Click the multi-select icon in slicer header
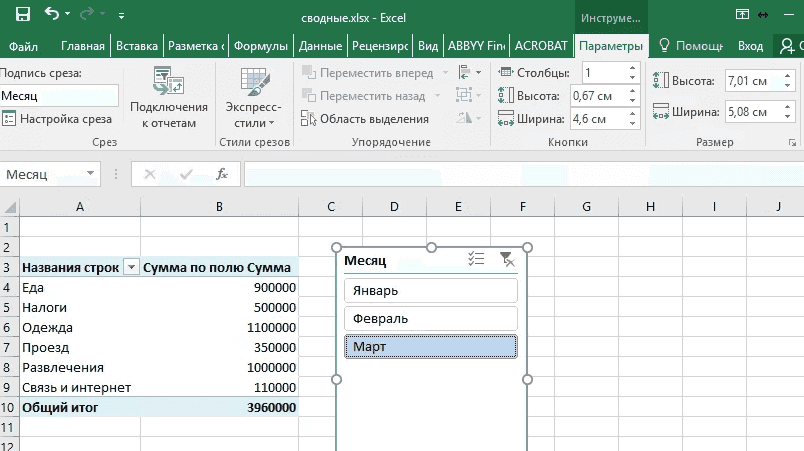804x451 pixels. pos(477,260)
